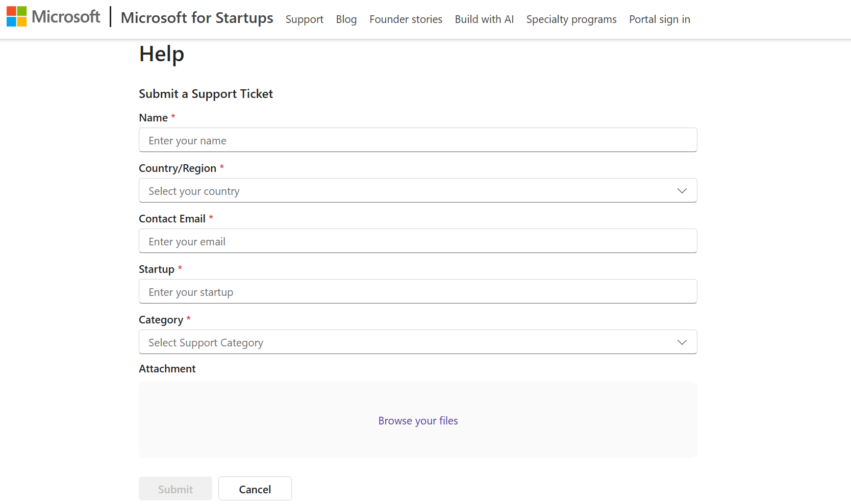The image size is (851, 504).
Task: Select the Enter your startup field
Action: [x=417, y=292]
